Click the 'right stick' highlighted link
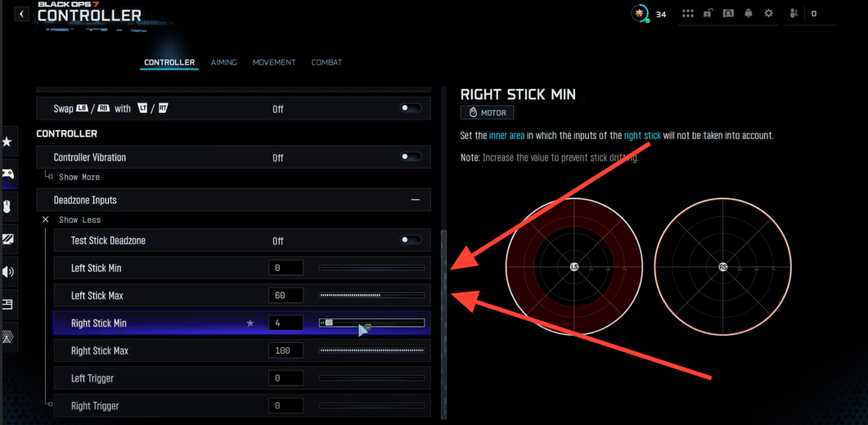Image resolution: width=868 pixels, height=425 pixels. (x=642, y=136)
